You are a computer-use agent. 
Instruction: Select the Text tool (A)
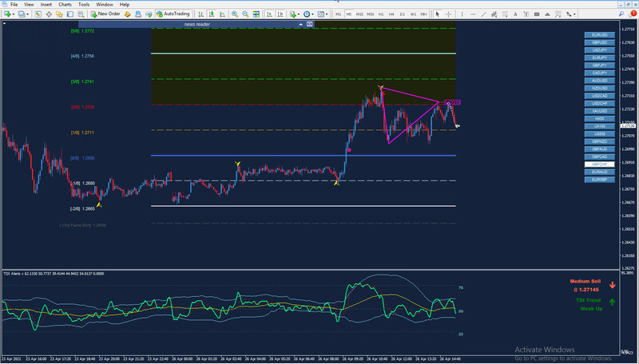point(515,14)
